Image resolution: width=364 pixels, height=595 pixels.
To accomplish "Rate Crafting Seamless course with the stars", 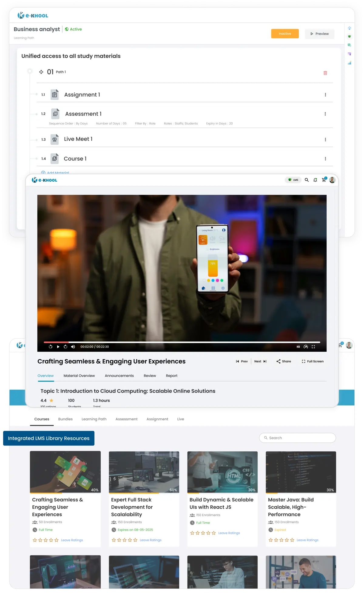I will click(45, 540).
